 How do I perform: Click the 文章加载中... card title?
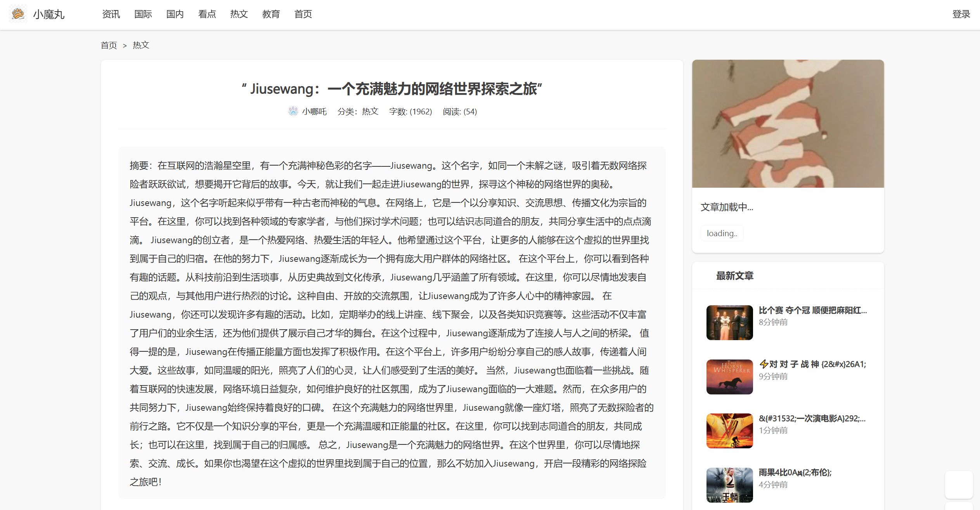(x=727, y=207)
